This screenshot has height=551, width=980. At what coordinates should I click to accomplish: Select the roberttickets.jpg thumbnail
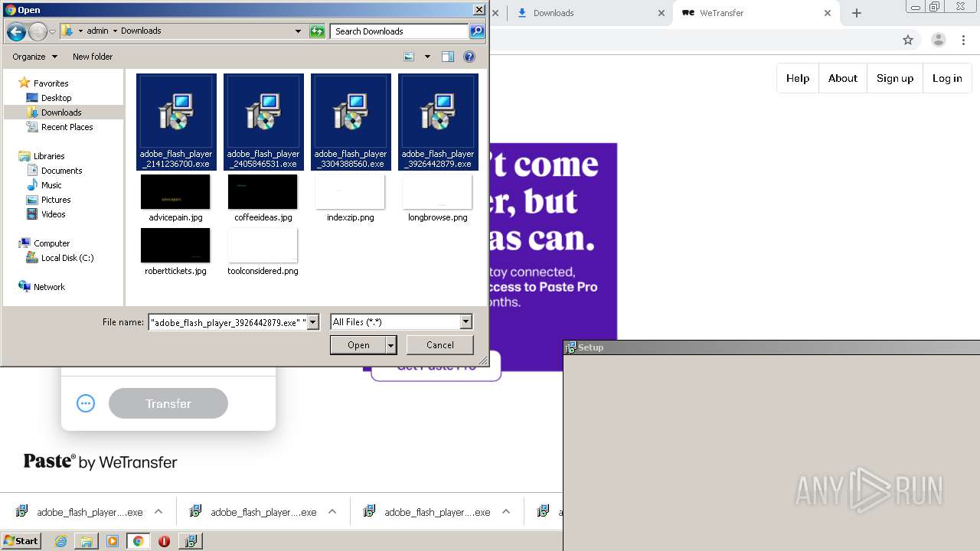[x=175, y=246]
